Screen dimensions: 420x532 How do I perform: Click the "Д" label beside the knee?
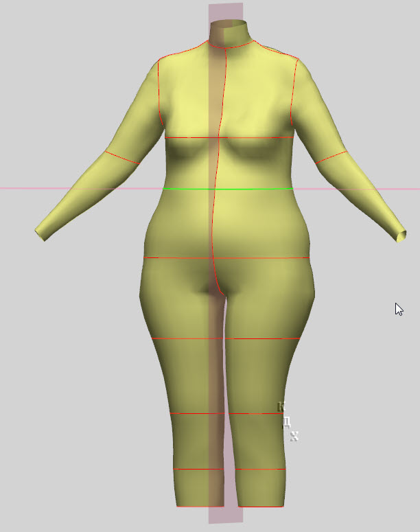click(287, 422)
